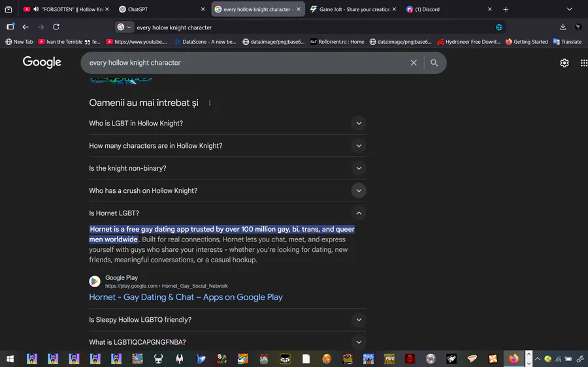Open the Hydroneer Free Download bookmark
Viewport: 588px width, 367px height.
[x=468, y=42]
